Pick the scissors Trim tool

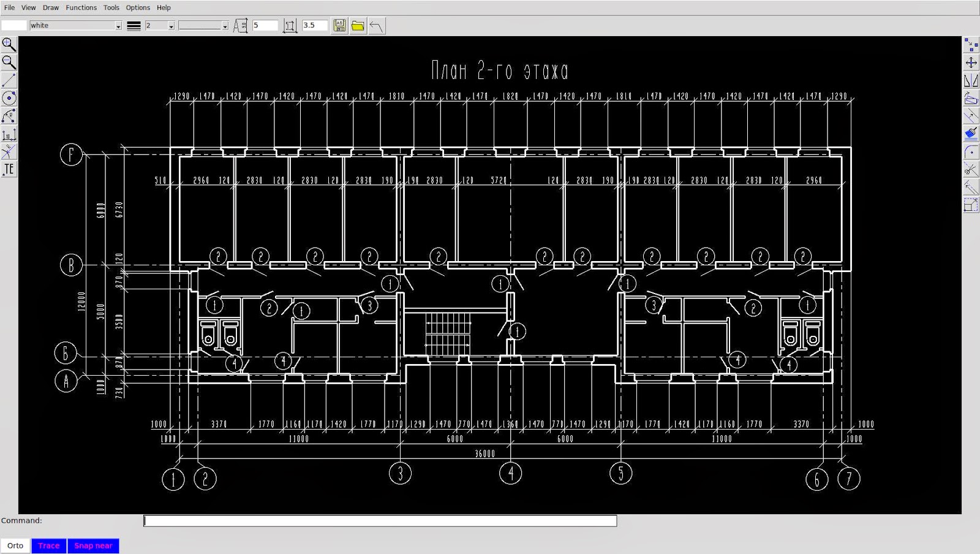(x=971, y=169)
